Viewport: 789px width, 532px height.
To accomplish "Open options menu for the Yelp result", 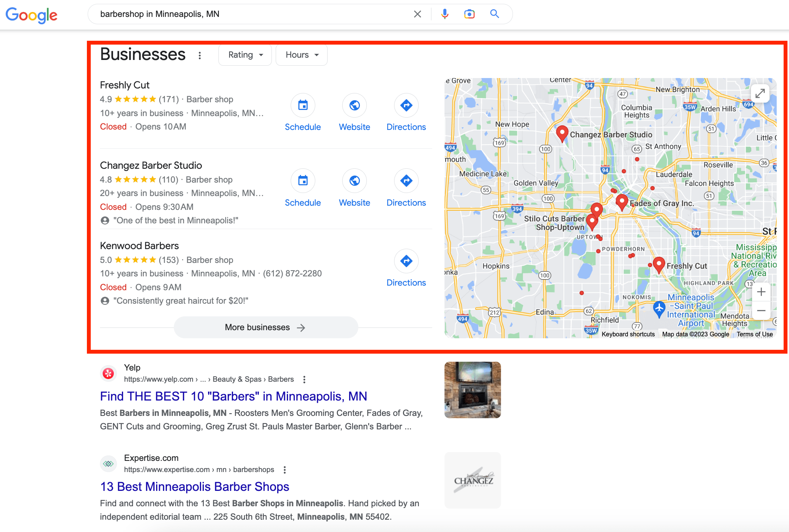I will click(x=304, y=379).
